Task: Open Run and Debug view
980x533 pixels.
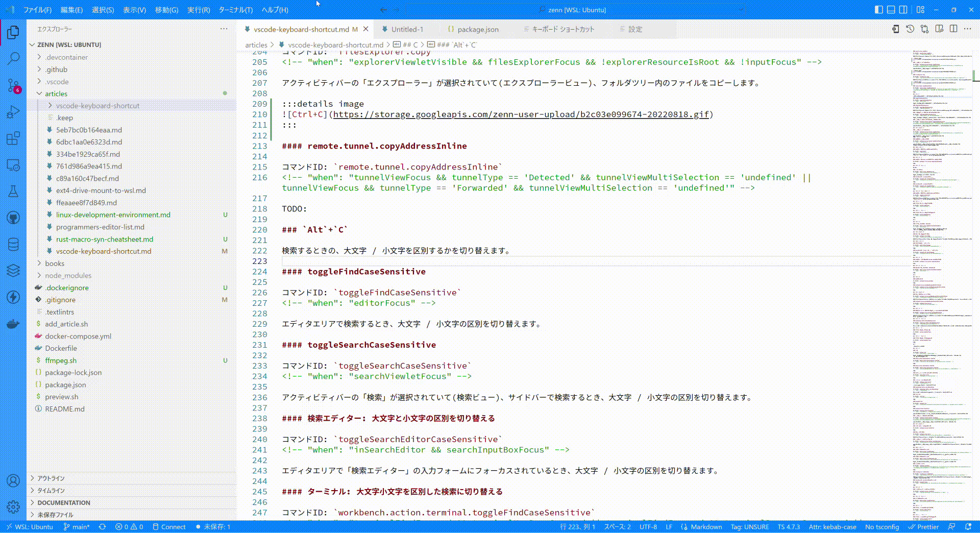Action: (13, 112)
